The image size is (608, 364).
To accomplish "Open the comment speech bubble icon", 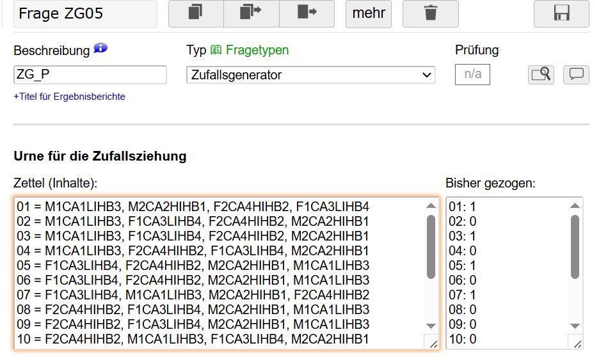I will click(576, 74).
